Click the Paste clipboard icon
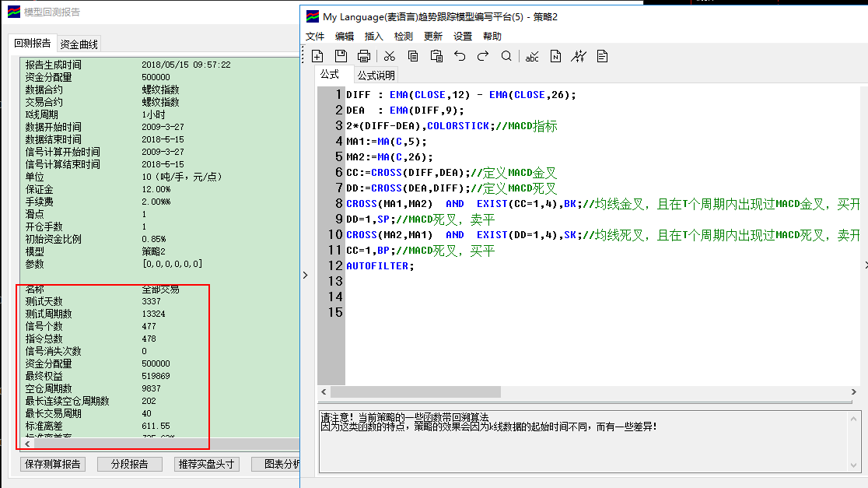868x488 pixels. 436,56
